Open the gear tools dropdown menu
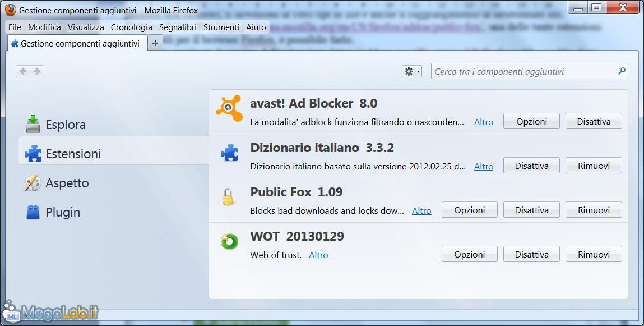 (x=412, y=71)
